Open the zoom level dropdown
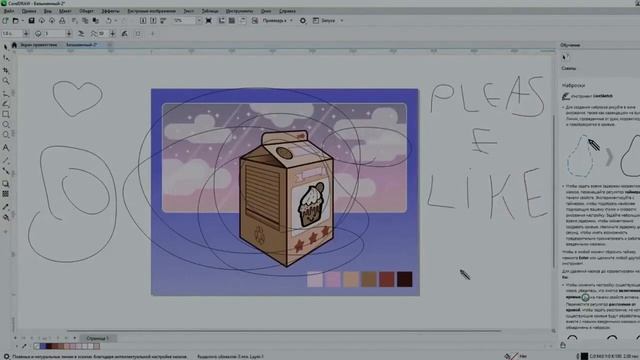 [199, 20]
